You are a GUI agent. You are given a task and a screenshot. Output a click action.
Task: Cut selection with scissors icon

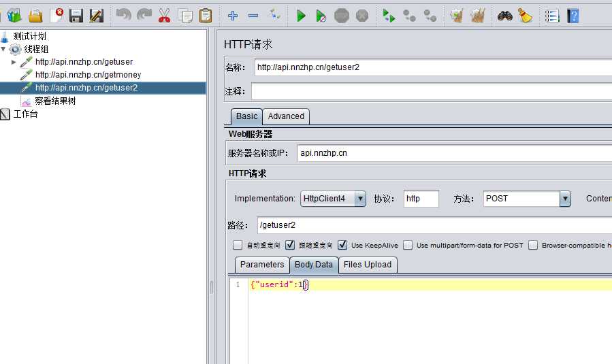pos(164,16)
